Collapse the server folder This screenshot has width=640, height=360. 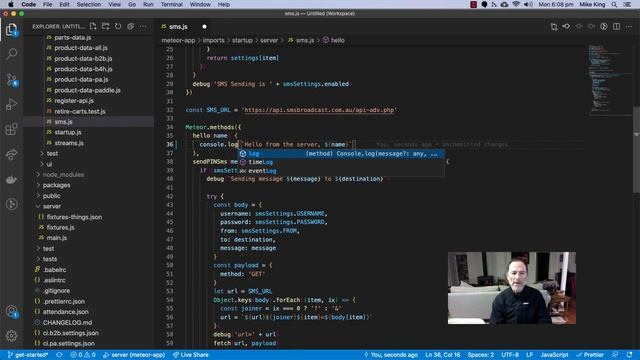pyautogui.click(x=51, y=207)
